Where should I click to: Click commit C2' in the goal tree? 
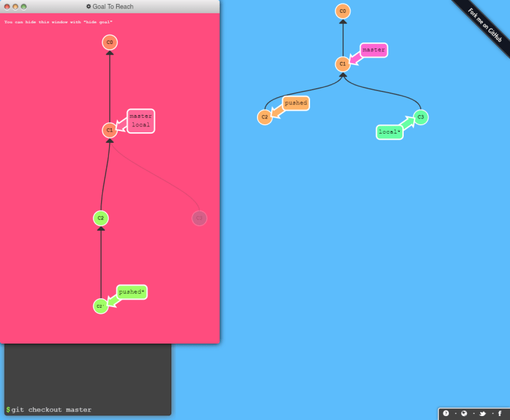pos(100,306)
